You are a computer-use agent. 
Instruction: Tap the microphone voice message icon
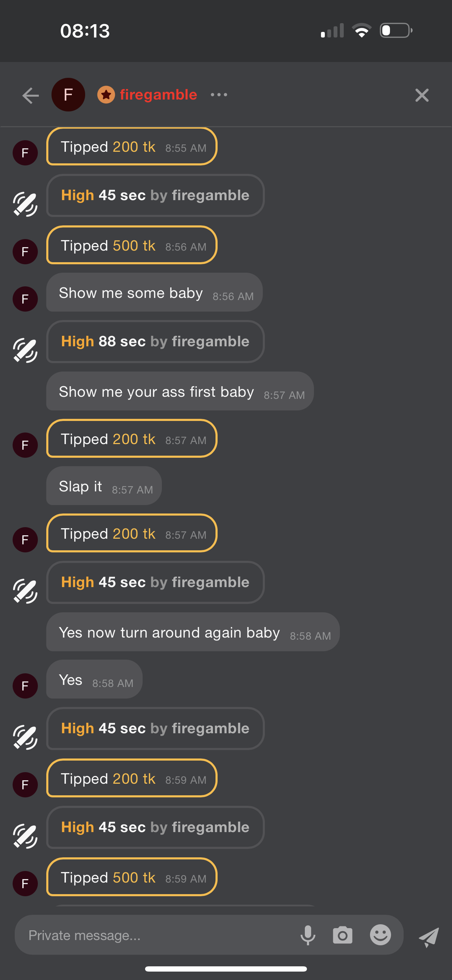pos(308,935)
